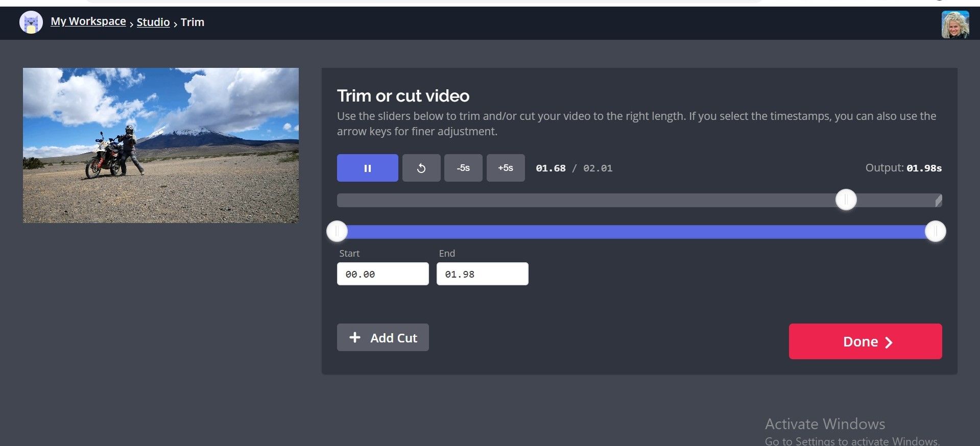Click the plus icon on Add Cut
Image resolution: width=980 pixels, height=446 pixels.
click(x=355, y=337)
